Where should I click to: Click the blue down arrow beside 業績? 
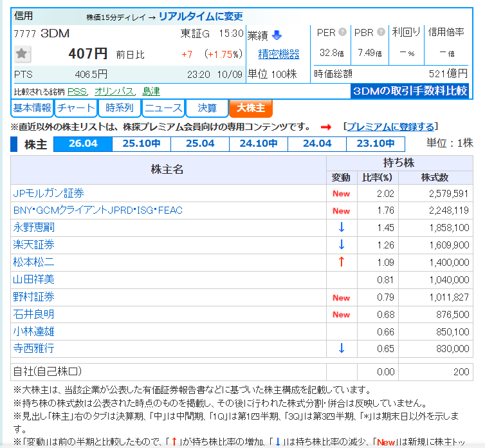(x=277, y=35)
